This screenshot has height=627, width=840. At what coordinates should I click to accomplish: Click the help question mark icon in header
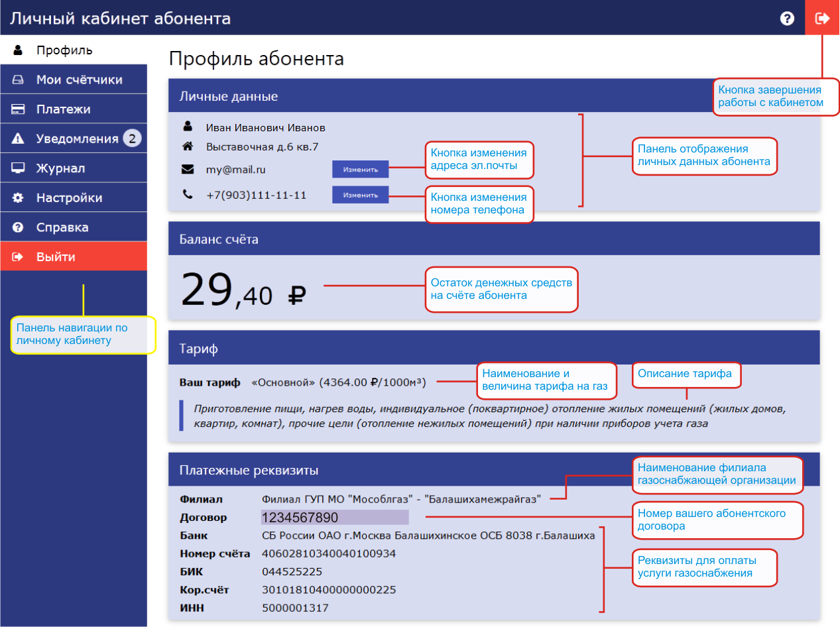tap(787, 18)
